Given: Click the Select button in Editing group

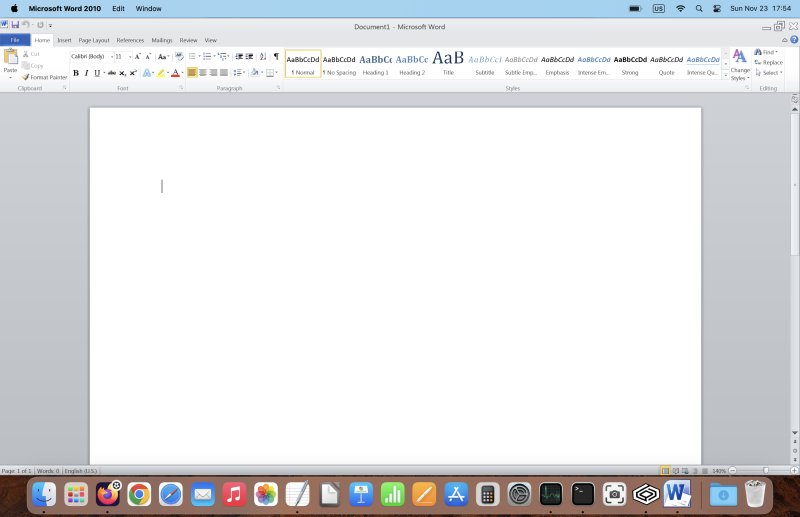Looking at the screenshot, I should (x=768, y=72).
